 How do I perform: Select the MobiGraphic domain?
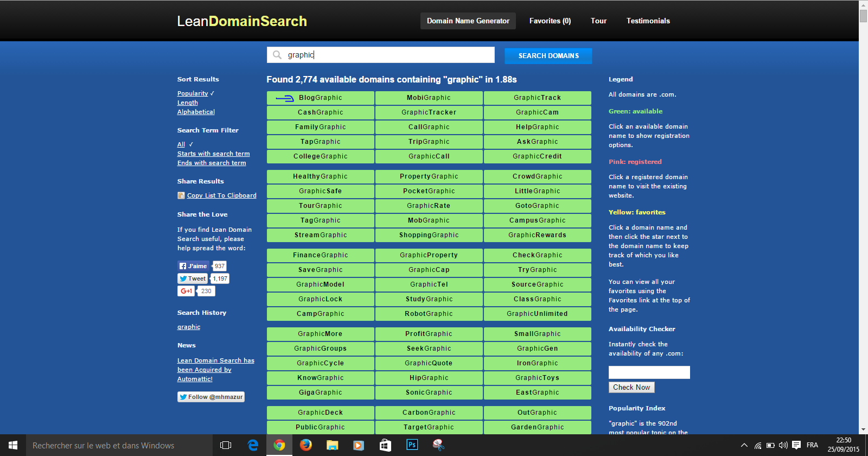click(x=429, y=98)
